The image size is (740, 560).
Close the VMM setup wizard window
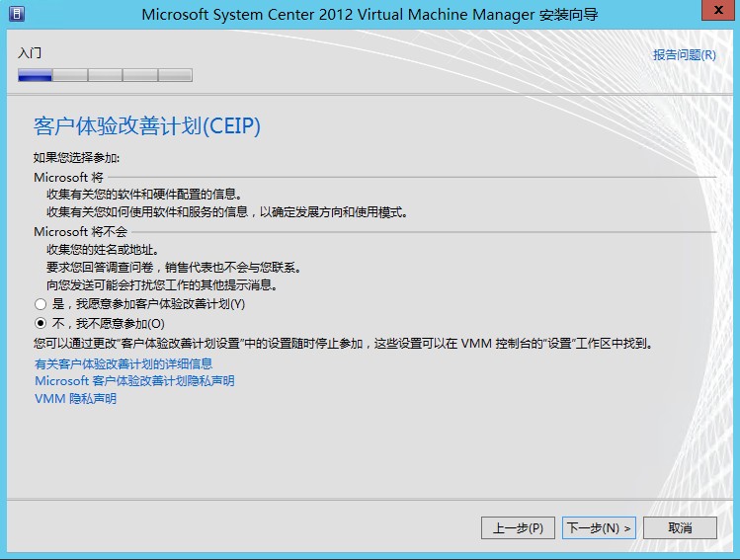pyautogui.click(x=718, y=10)
